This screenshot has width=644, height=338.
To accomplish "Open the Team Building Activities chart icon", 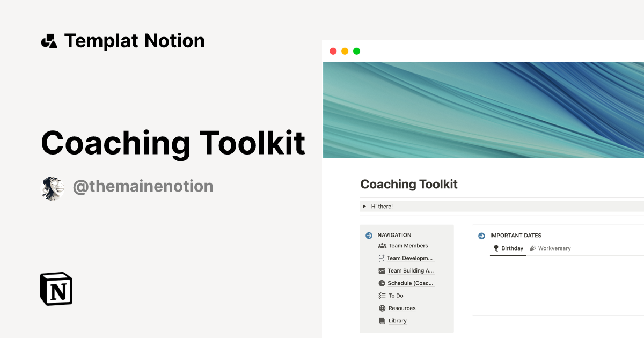I will [382, 270].
